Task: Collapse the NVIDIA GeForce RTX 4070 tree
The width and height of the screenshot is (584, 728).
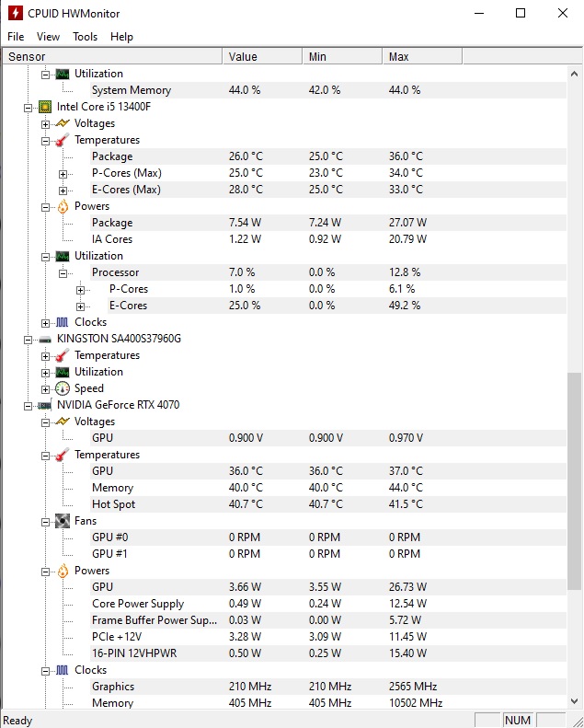Action: click(x=29, y=405)
